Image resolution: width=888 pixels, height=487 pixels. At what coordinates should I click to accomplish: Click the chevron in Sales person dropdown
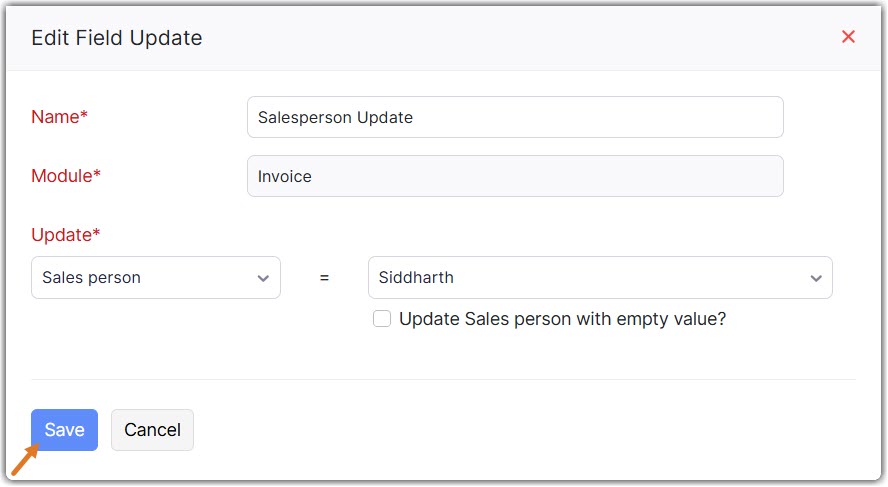(263, 279)
